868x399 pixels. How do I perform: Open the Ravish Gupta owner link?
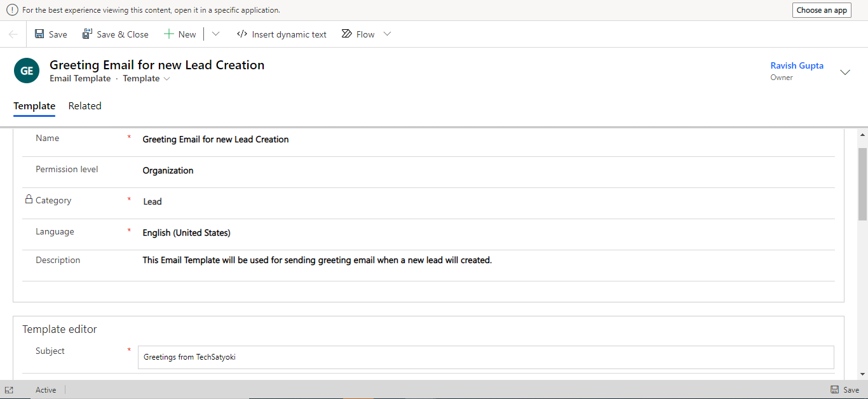pyautogui.click(x=796, y=65)
